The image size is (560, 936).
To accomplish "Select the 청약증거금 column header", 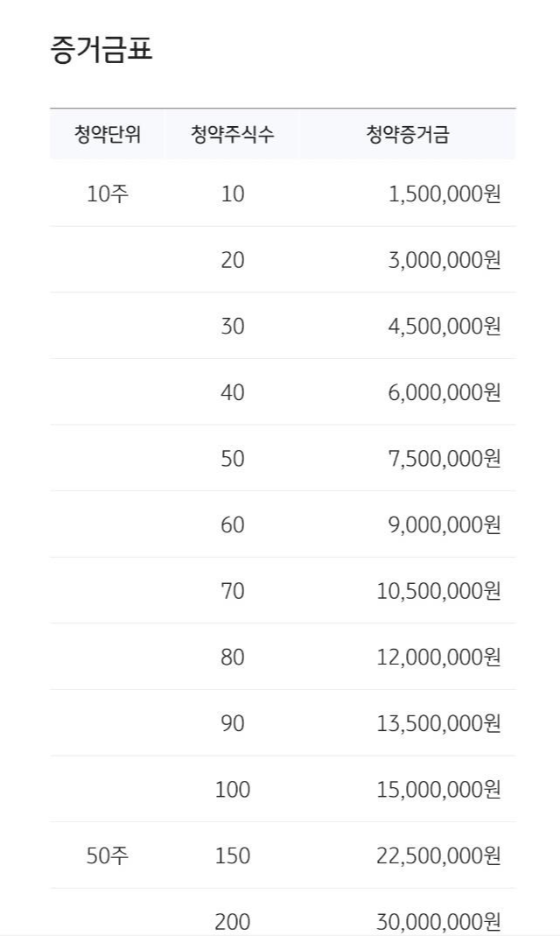I will click(x=408, y=134).
